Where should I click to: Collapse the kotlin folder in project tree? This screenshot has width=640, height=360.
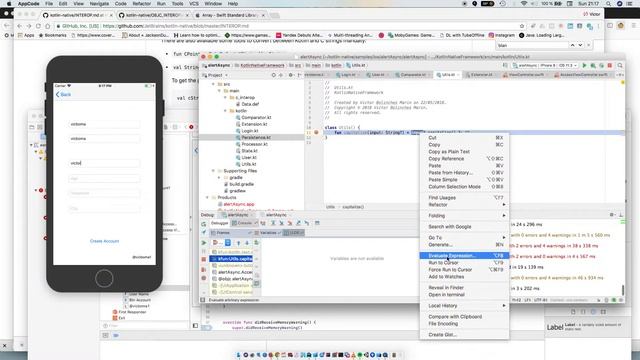[225, 111]
